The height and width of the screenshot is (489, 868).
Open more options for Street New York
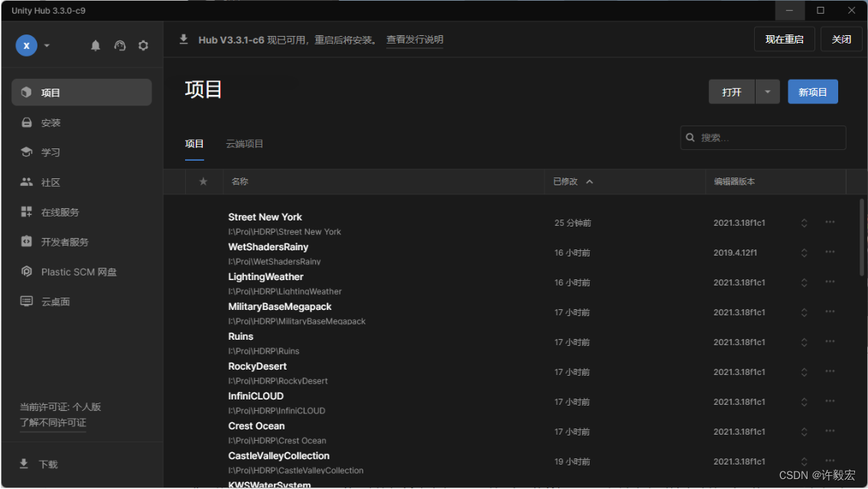pos(830,222)
